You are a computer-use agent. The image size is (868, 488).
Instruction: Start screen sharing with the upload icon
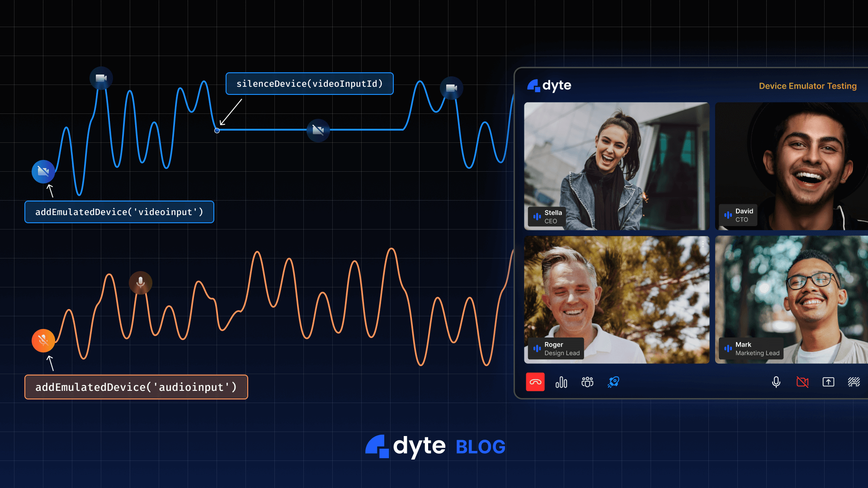829,382
